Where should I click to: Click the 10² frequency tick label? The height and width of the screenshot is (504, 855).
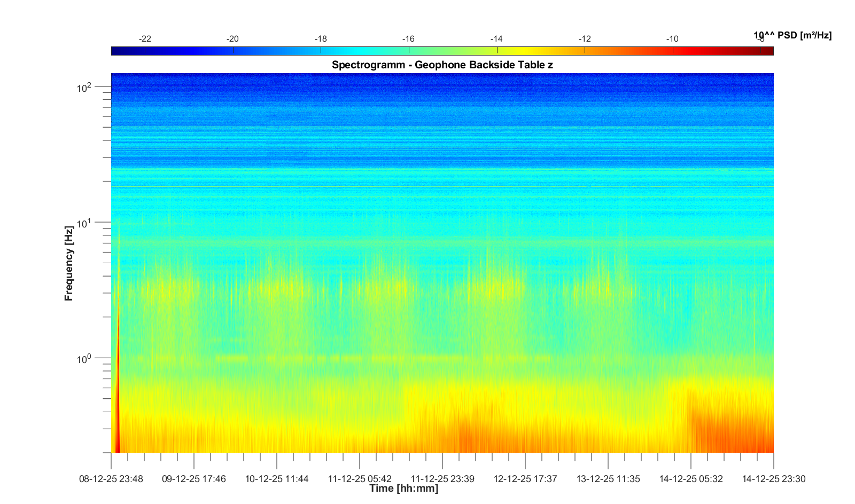pos(84,87)
